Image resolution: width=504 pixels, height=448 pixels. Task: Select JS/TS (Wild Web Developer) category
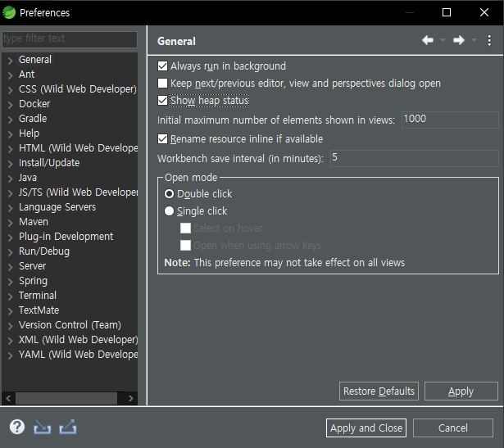point(78,192)
